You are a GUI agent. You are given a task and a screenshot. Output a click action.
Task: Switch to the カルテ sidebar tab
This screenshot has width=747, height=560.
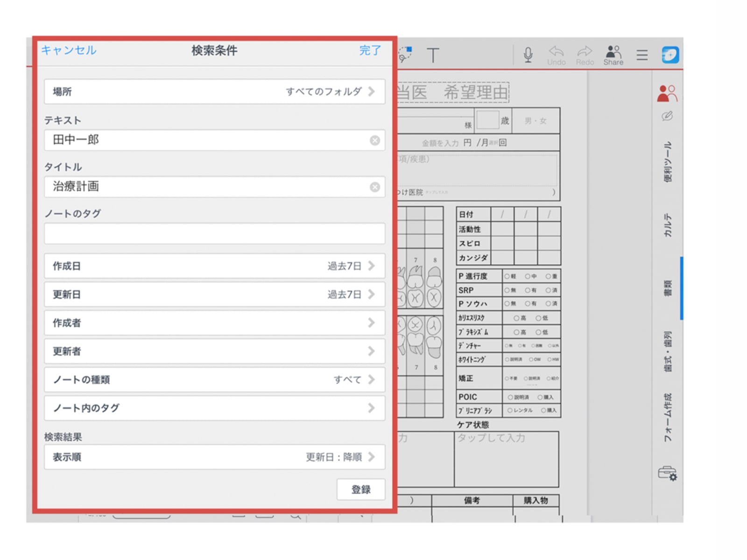pyautogui.click(x=668, y=225)
